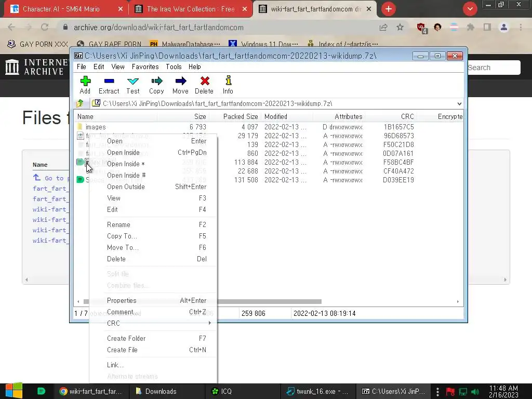
Task: Open MalwareDatabase bookmark
Action: [x=185, y=44]
